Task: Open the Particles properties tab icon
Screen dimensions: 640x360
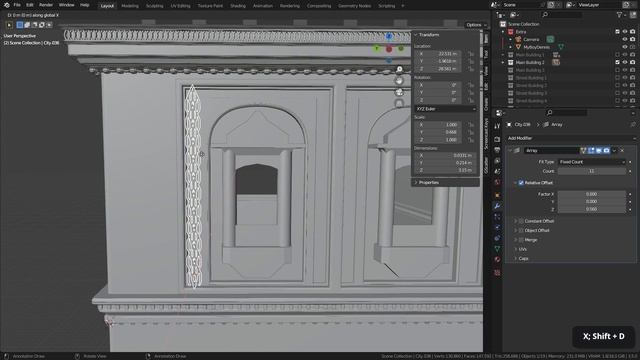Action: [x=497, y=217]
